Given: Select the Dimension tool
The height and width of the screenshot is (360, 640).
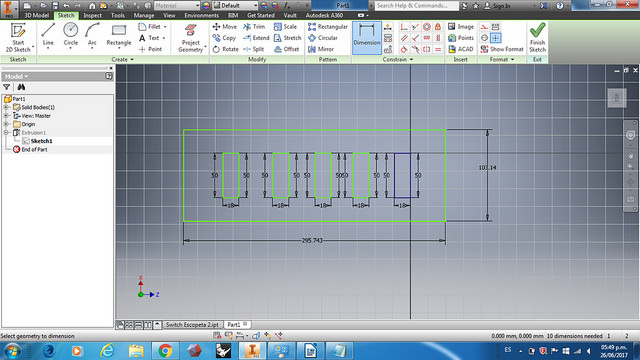Looking at the screenshot, I should point(367,38).
